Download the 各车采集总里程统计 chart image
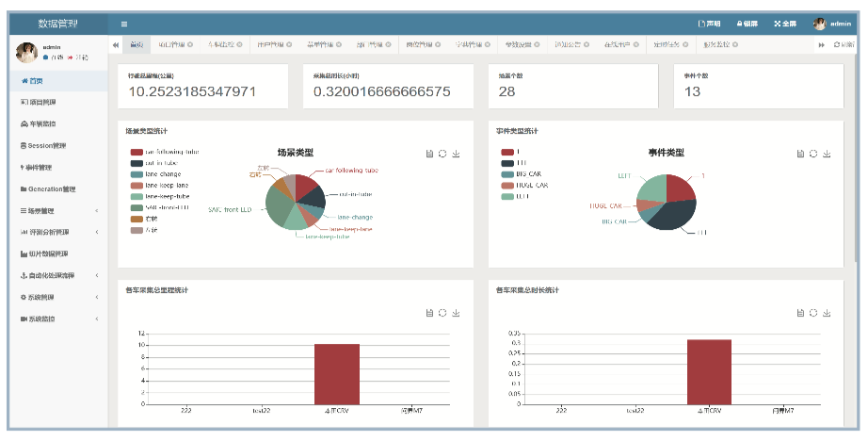Image resolution: width=868 pixels, height=441 pixels. click(456, 313)
